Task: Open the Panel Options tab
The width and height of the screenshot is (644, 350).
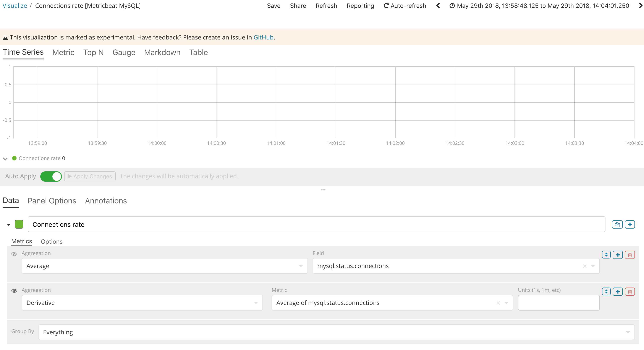Action: click(52, 201)
